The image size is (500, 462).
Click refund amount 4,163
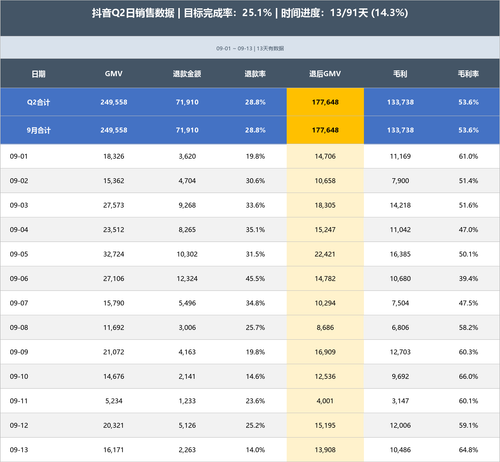click(x=187, y=352)
